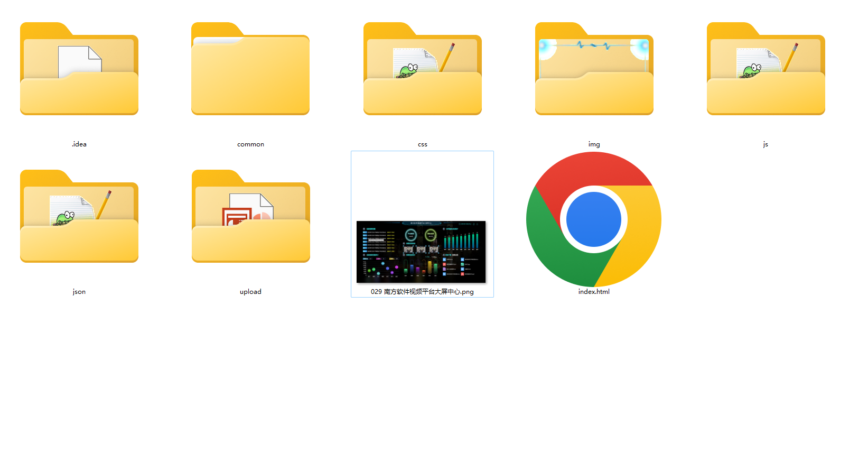Select the index.html Chrome icon
Screen dimensions: 868x462
coord(594,219)
